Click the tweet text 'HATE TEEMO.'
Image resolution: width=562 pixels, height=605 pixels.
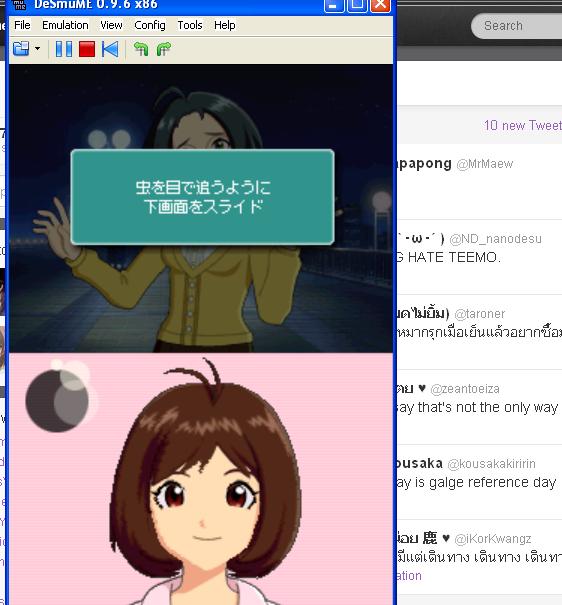click(x=454, y=257)
